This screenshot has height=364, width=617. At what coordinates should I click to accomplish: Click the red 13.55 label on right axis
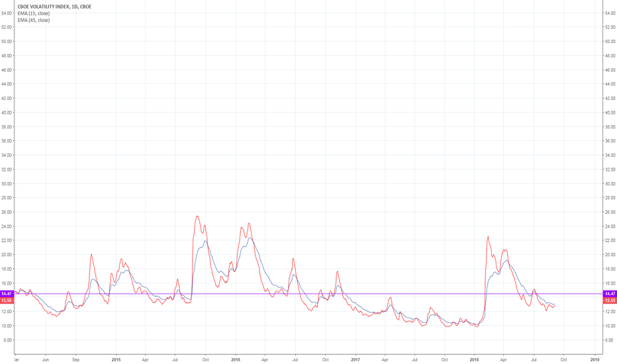coord(610,300)
